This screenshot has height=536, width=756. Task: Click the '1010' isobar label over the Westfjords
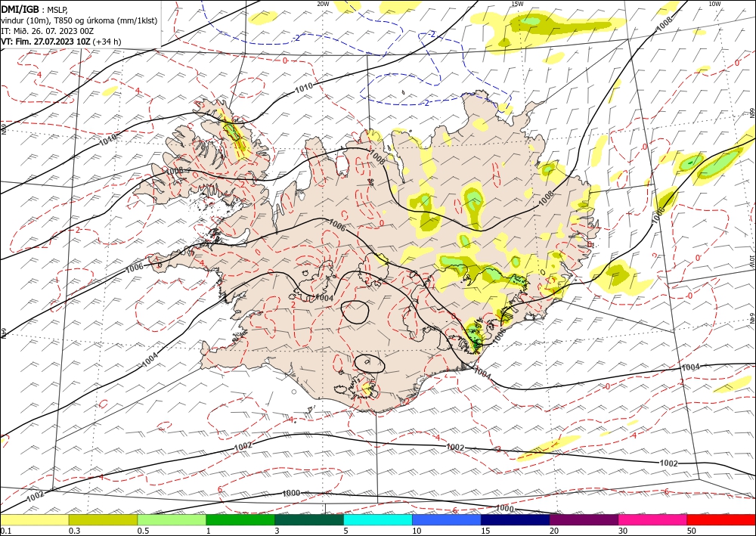coord(108,141)
